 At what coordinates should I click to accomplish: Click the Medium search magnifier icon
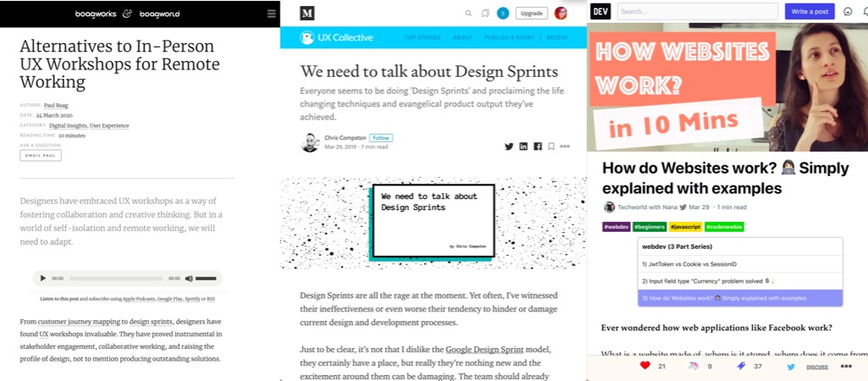coord(468,14)
